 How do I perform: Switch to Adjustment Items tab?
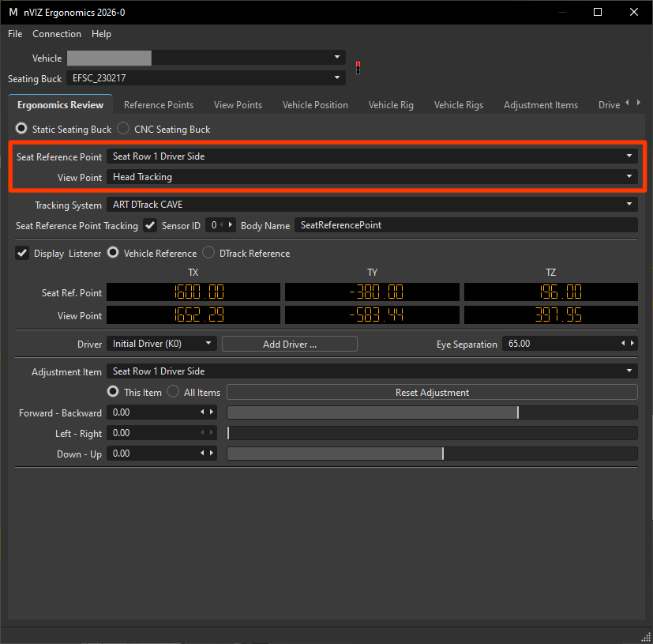click(x=541, y=105)
